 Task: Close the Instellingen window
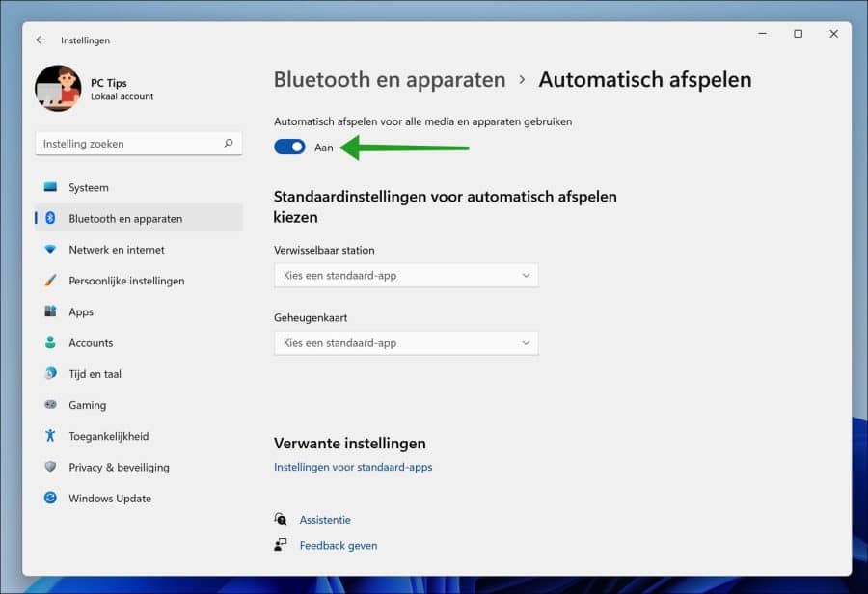tap(833, 34)
